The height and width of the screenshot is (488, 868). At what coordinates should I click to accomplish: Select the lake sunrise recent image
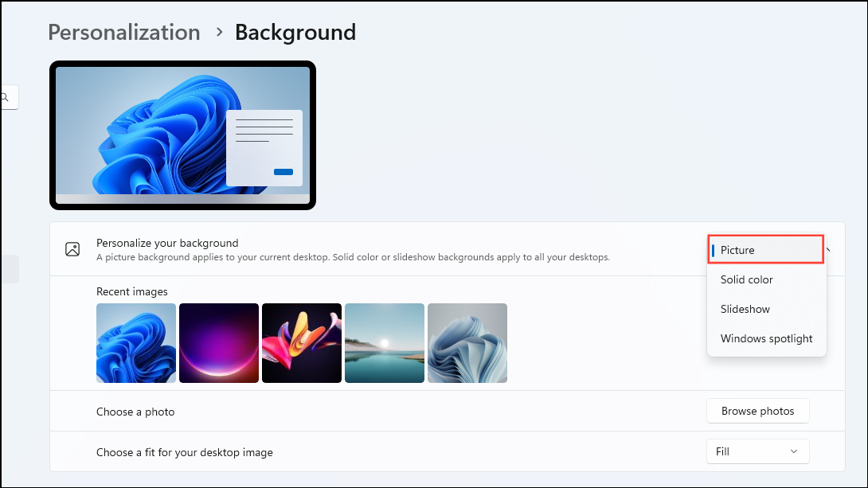tap(385, 343)
